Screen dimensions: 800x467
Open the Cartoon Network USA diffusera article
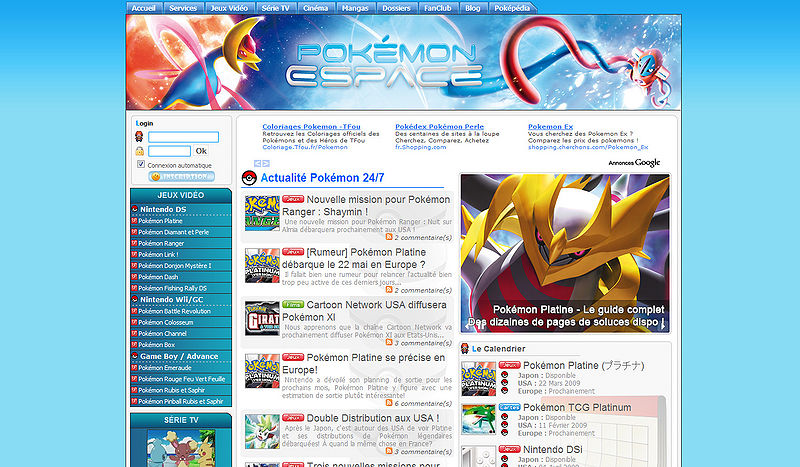tap(364, 311)
